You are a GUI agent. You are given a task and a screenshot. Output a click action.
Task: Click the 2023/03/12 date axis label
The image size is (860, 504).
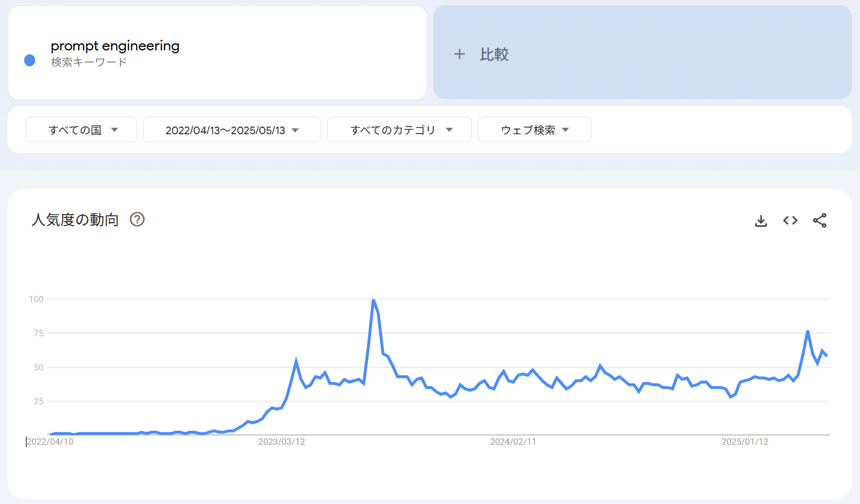(x=281, y=442)
